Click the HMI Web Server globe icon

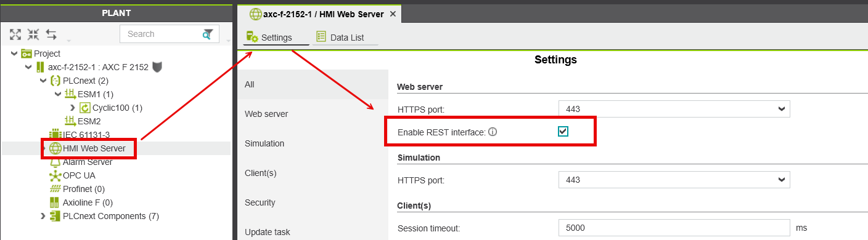click(x=55, y=148)
